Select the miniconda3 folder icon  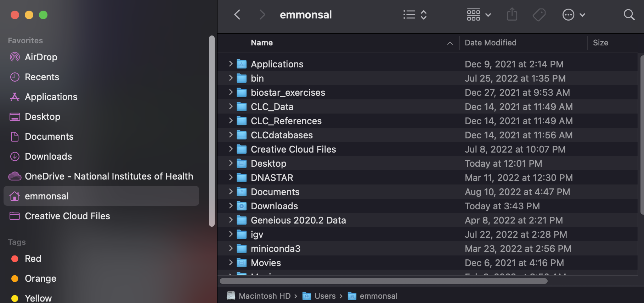pyautogui.click(x=242, y=248)
